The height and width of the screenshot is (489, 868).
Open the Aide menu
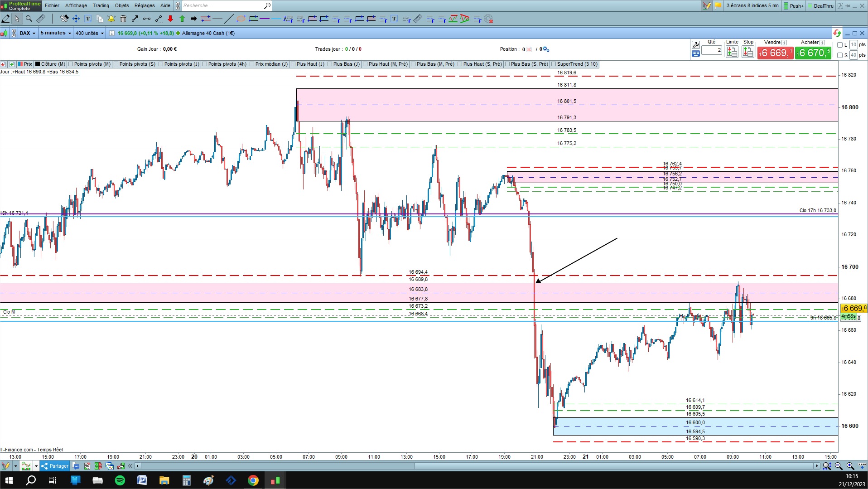[165, 5]
